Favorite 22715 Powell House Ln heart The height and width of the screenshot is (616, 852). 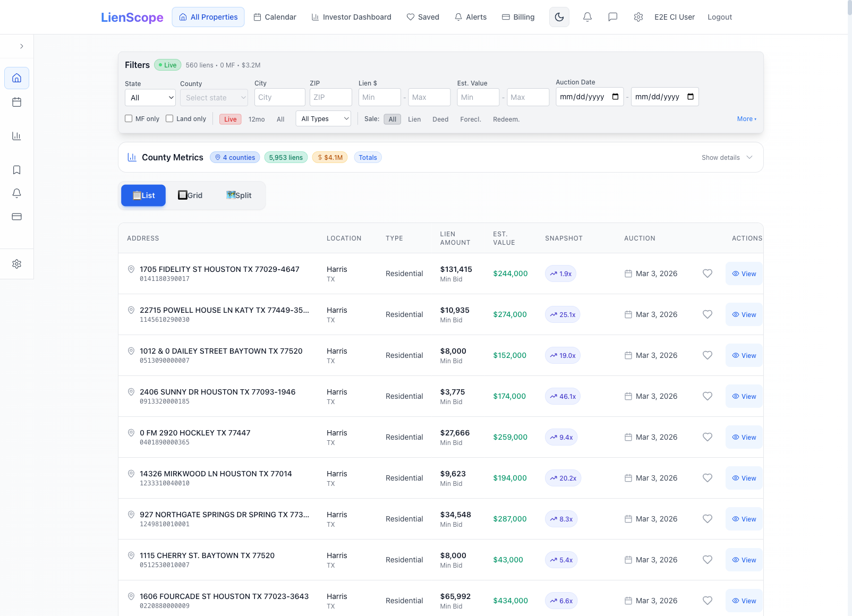point(708,314)
